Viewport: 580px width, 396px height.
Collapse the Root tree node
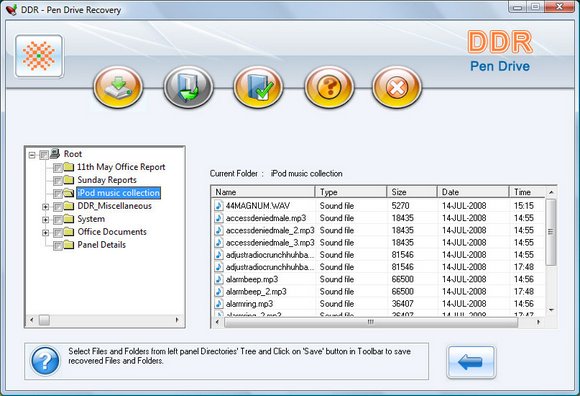pyautogui.click(x=33, y=155)
